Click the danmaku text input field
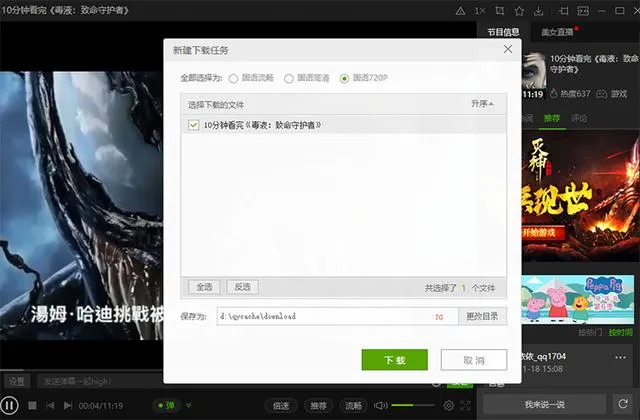Screen dimensions: 640x420 pos(100,382)
